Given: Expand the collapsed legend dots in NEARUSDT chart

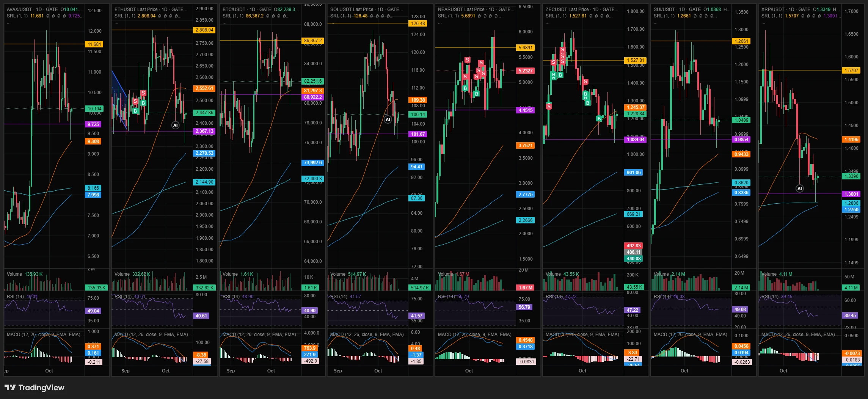Looking at the screenshot, I should (x=440, y=23).
